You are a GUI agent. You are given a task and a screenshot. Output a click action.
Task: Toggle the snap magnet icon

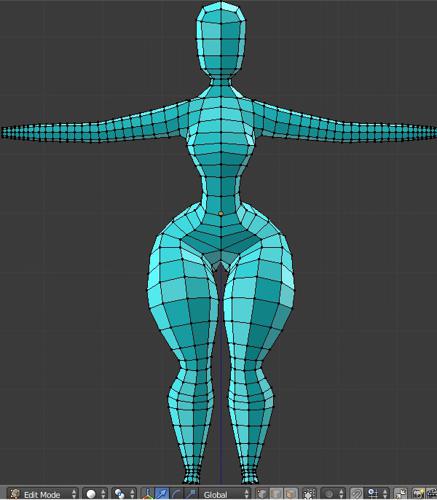pos(356,494)
